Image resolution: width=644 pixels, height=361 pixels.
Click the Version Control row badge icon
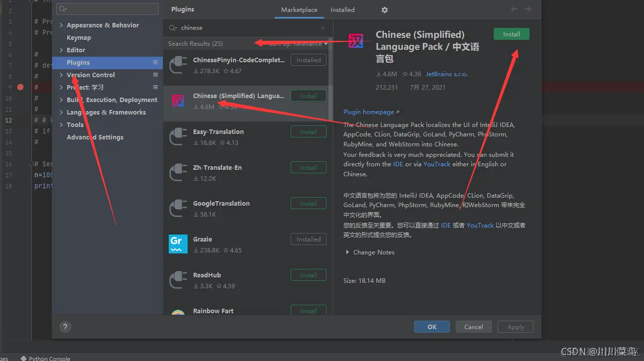[x=155, y=75]
